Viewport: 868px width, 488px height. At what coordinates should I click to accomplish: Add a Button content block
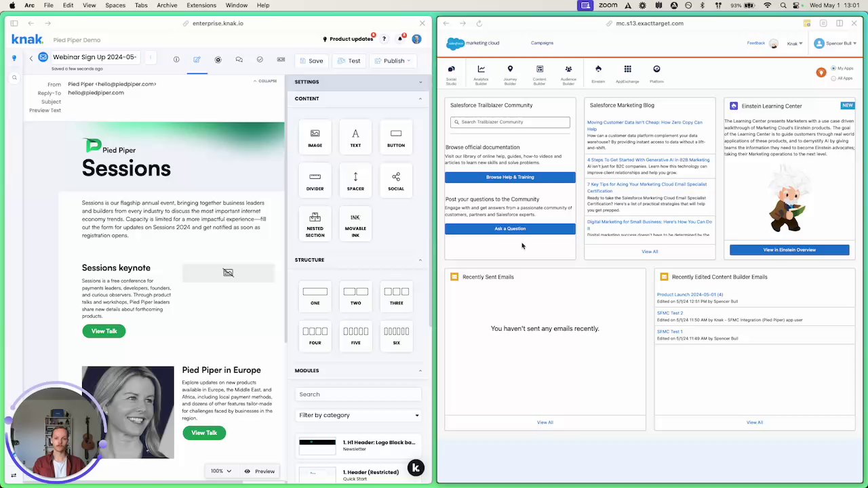click(x=396, y=138)
